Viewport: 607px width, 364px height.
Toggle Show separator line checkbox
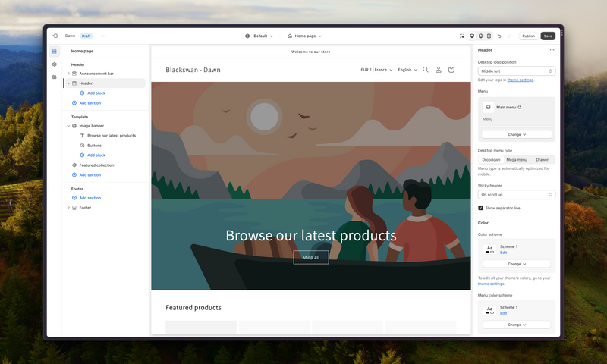click(x=480, y=208)
